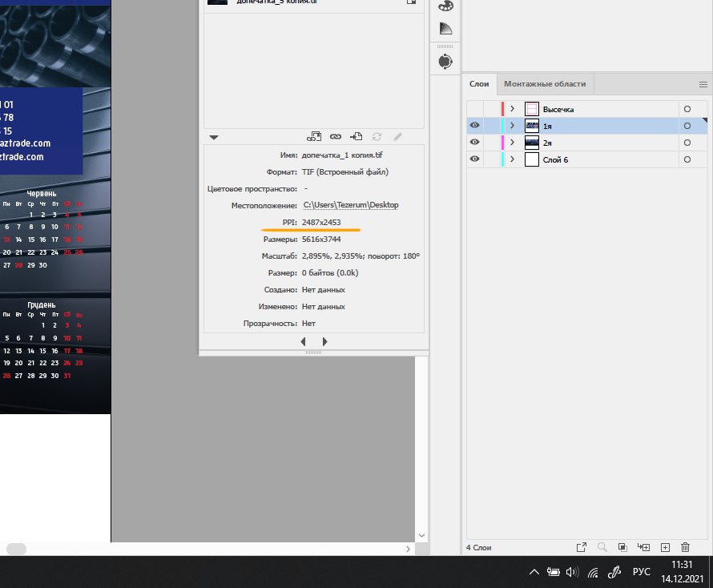Click the Edit Original pencil icon

[x=397, y=136]
